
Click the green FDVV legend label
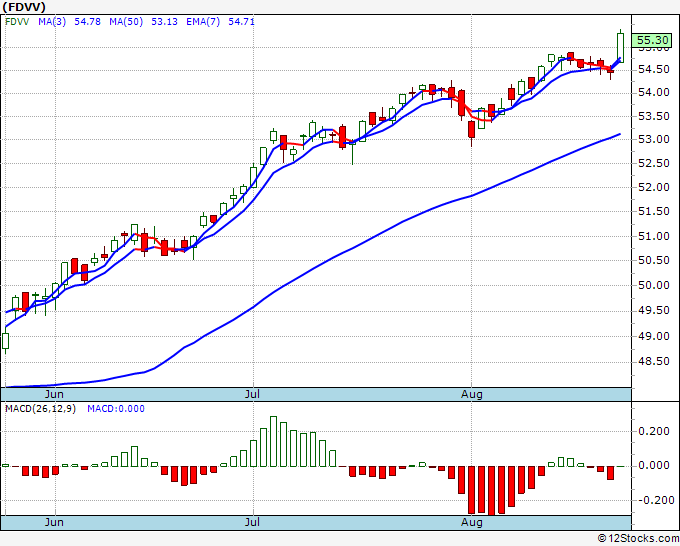click(x=17, y=22)
